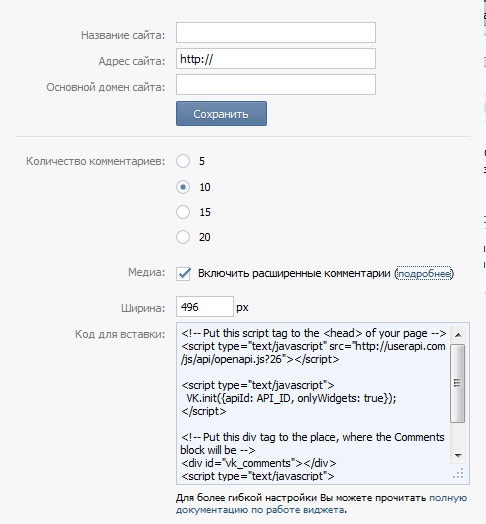Choose 15 comments radio option

tap(183, 212)
